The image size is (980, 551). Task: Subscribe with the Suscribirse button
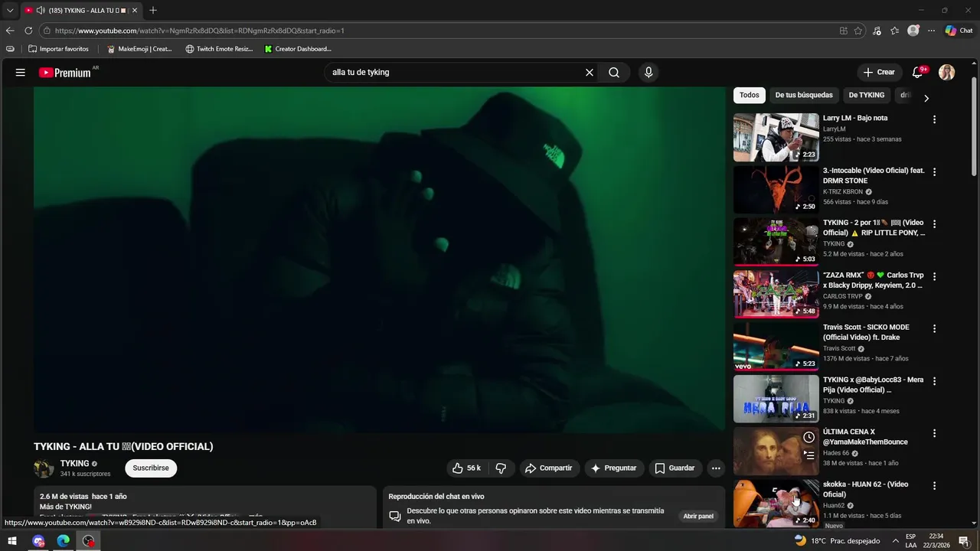tap(151, 468)
